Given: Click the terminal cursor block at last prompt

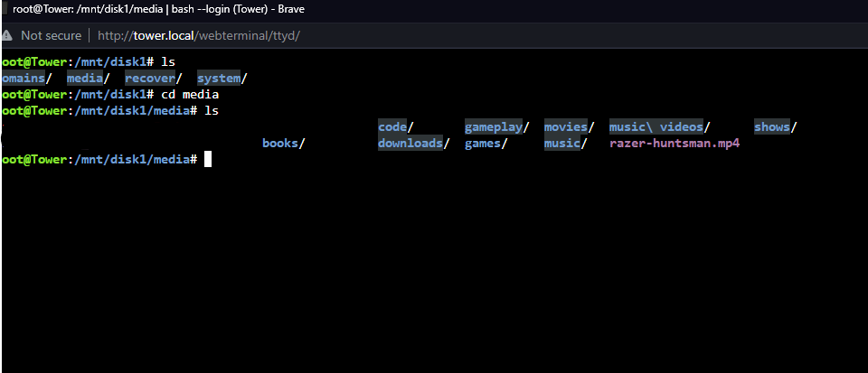Looking at the screenshot, I should pos(208,159).
